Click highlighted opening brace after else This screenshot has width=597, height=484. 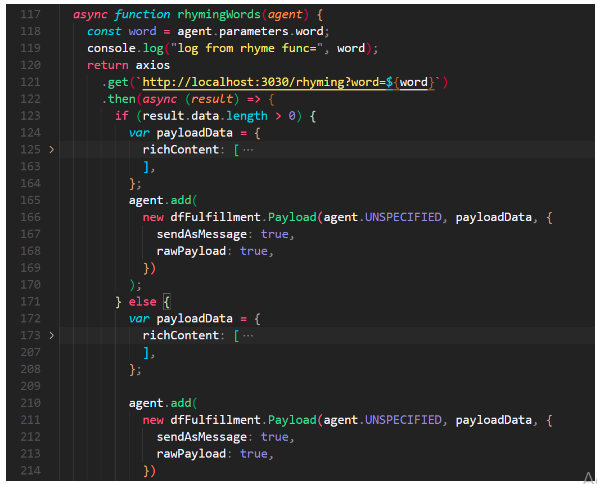pyautogui.click(x=167, y=302)
